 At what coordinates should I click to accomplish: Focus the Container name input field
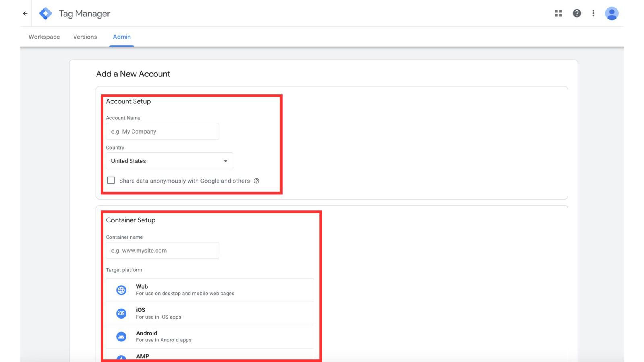pyautogui.click(x=163, y=251)
